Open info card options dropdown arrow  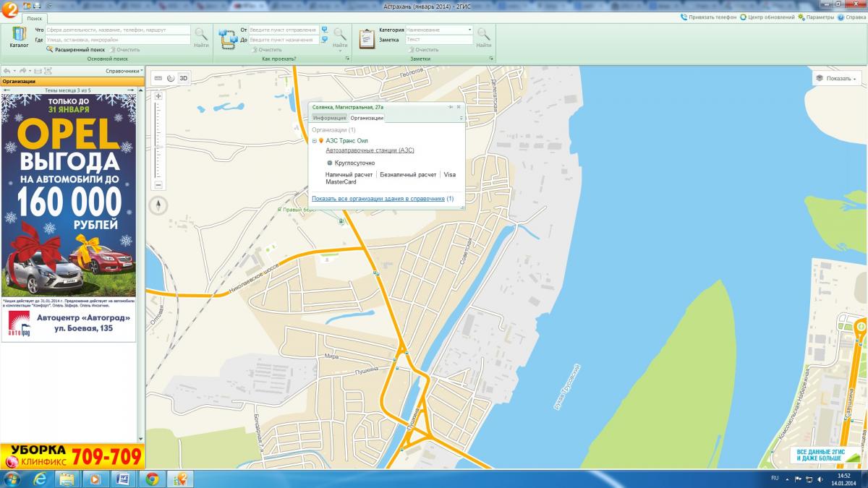(461, 117)
